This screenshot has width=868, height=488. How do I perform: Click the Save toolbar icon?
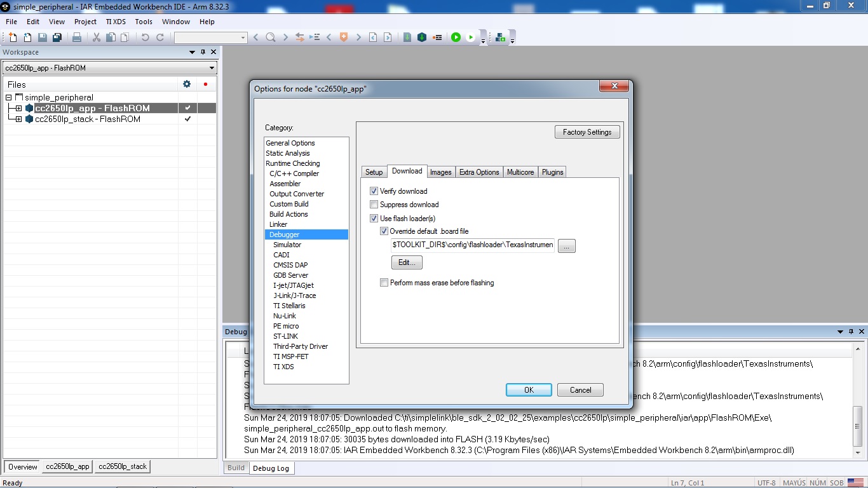[x=42, y=37]
